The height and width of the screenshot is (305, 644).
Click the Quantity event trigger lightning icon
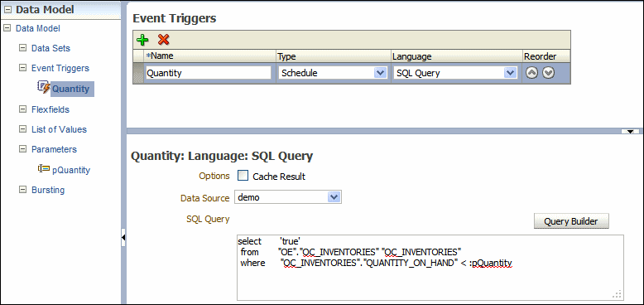point(44,87)
